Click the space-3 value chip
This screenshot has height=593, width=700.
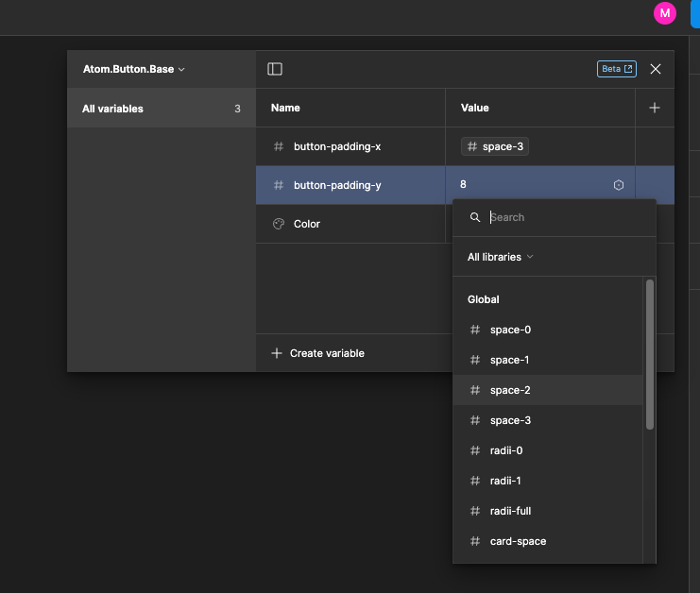(495, 147)
